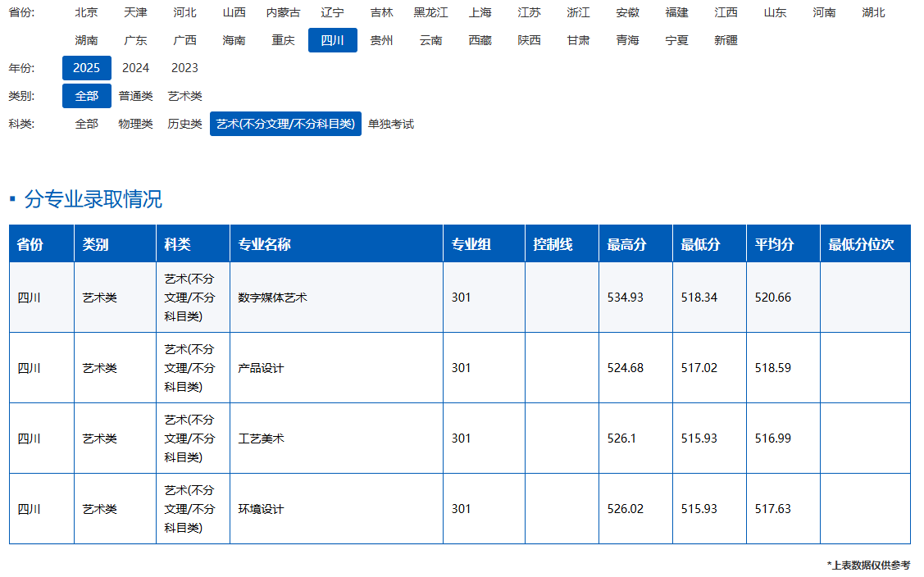Image resolution: width=924 pixels, height=577 pixels.
Task: Click the 平均分 column header
Action: (783, 243)
